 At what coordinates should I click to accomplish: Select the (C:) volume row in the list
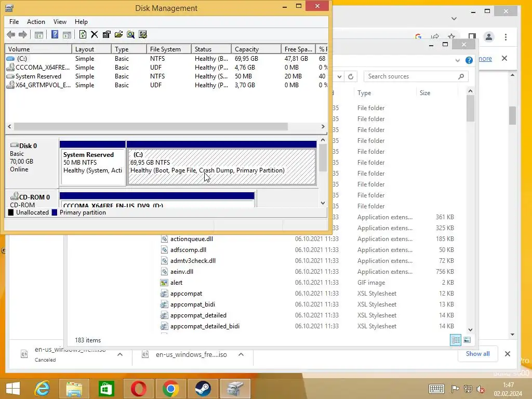point(166,59)
